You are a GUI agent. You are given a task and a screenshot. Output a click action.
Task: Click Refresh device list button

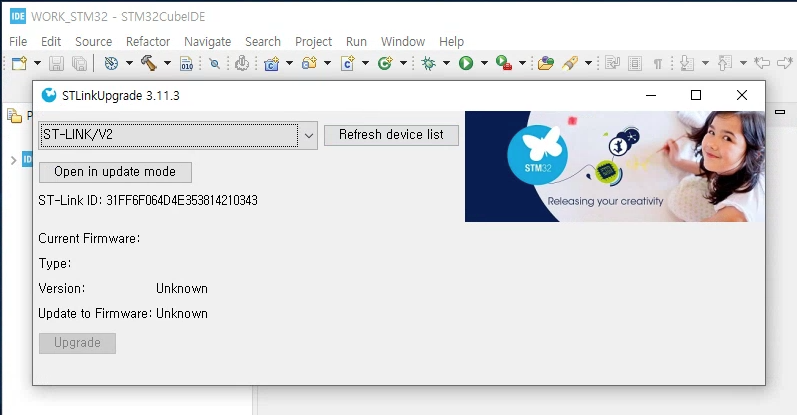coord(391,135)
